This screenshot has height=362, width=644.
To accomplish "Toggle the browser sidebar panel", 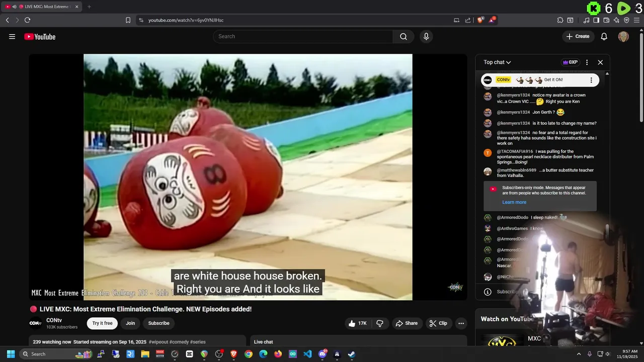I will pos(596,20).
